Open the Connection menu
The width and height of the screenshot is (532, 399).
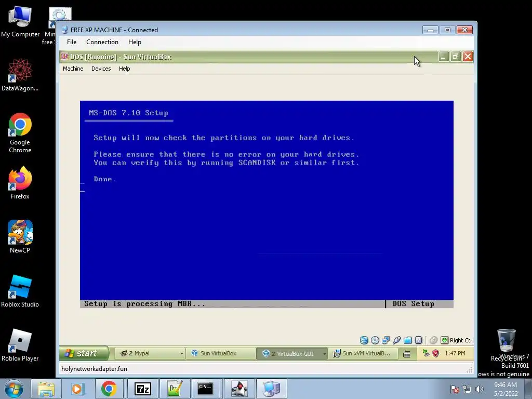click(102, 42)
